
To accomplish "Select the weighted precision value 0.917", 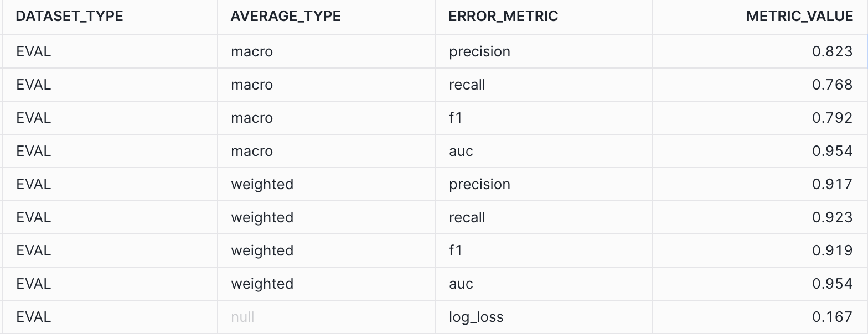I will point(832,184).
